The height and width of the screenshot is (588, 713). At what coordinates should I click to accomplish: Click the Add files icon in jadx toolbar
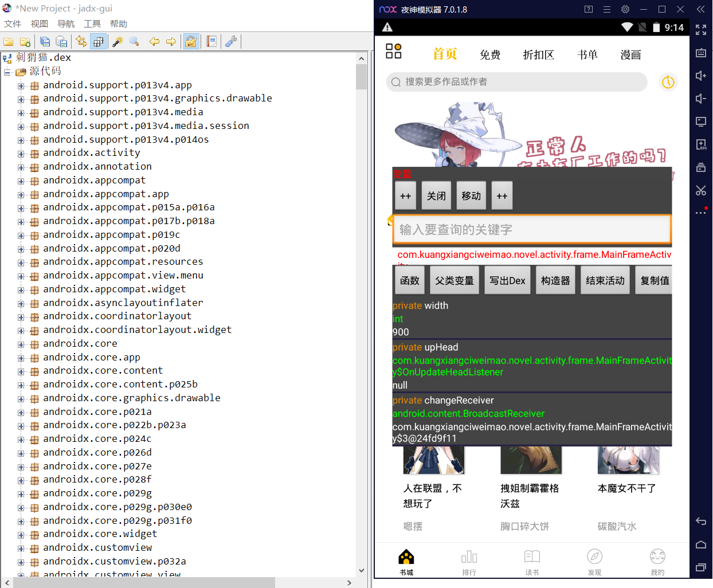25,42
